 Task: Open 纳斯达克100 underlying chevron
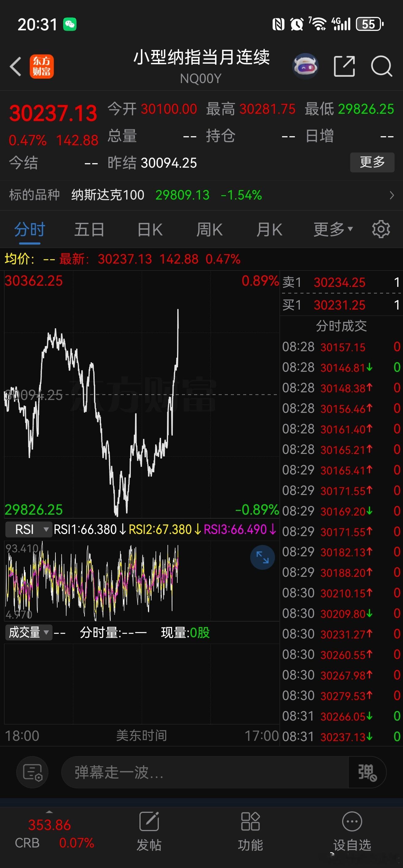pos(391,195)
